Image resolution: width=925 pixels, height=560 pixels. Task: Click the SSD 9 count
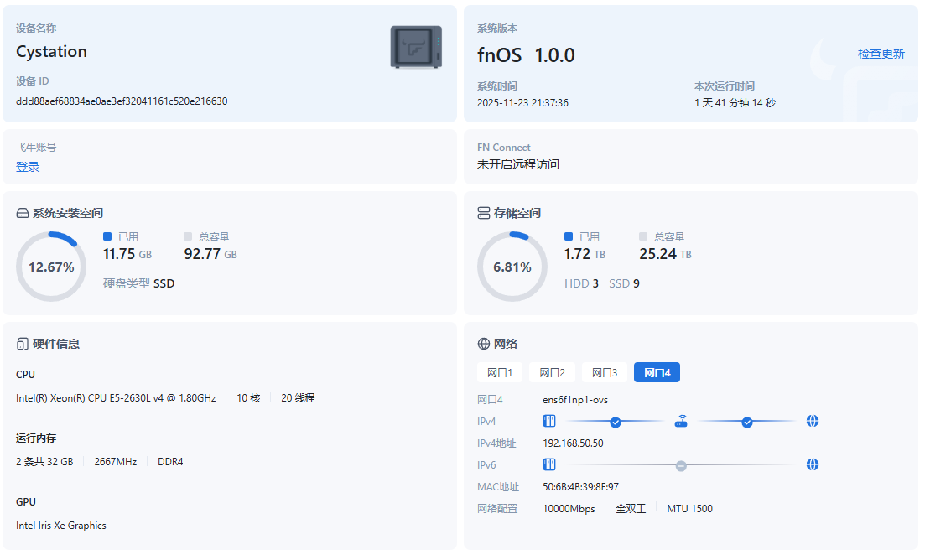624,284
